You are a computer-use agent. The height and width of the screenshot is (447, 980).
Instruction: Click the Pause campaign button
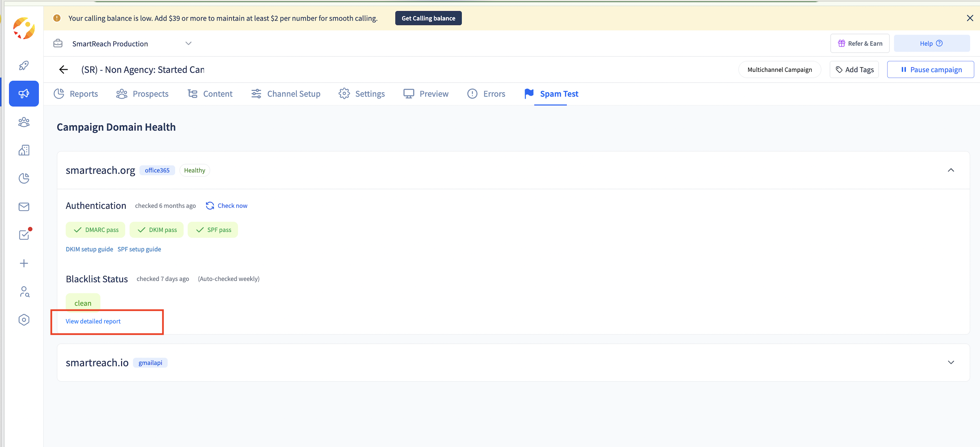(931, 70)
